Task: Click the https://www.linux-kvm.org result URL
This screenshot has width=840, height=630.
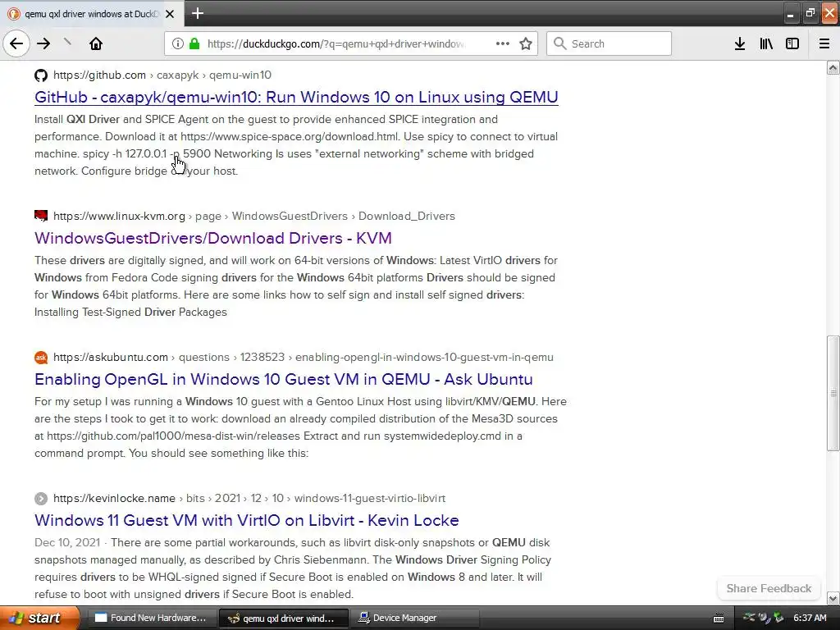Action: coord(119,216)
